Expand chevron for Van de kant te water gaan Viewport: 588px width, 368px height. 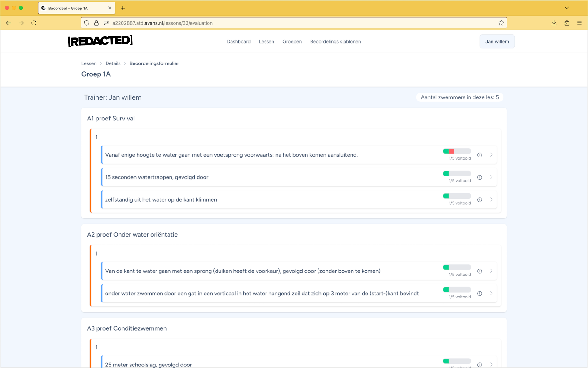coord(491,271)
